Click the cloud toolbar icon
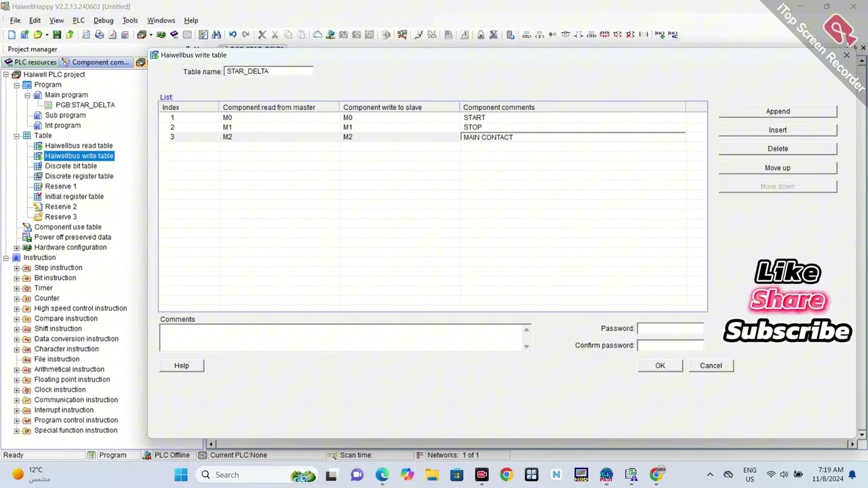Screen dimensions: 868x488 317,35
